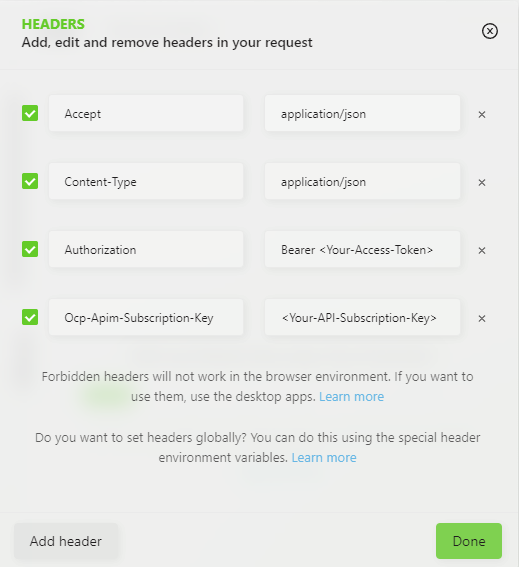Image resolution: width=519 pixels, height=567 pixels.
Task: Close the Headers dialog with circled X
Action: coord(490,31)
